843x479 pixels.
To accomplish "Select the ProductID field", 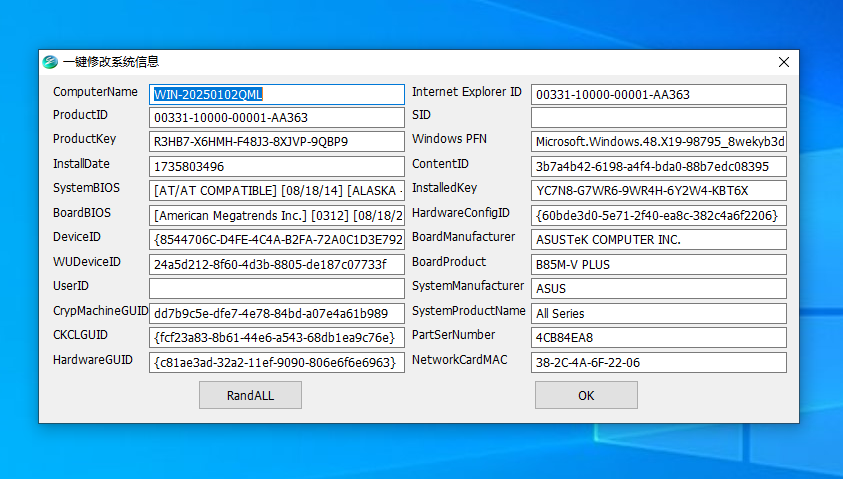I will [277, 117].
